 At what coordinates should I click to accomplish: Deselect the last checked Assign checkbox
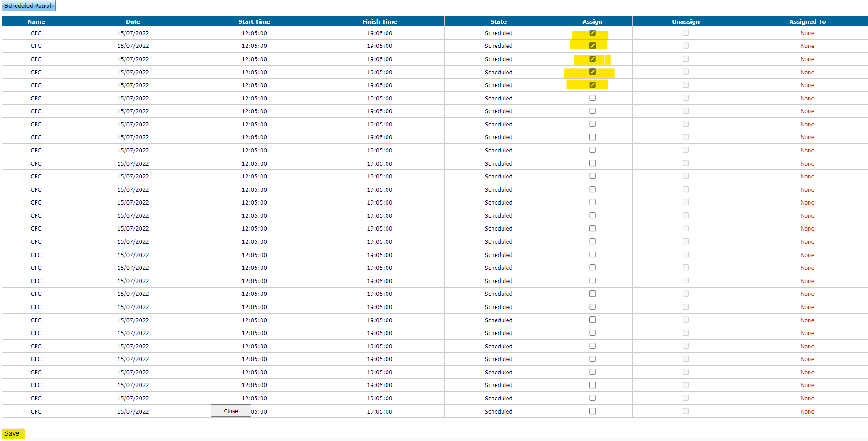pyautogui.click(x=592, y=85)
